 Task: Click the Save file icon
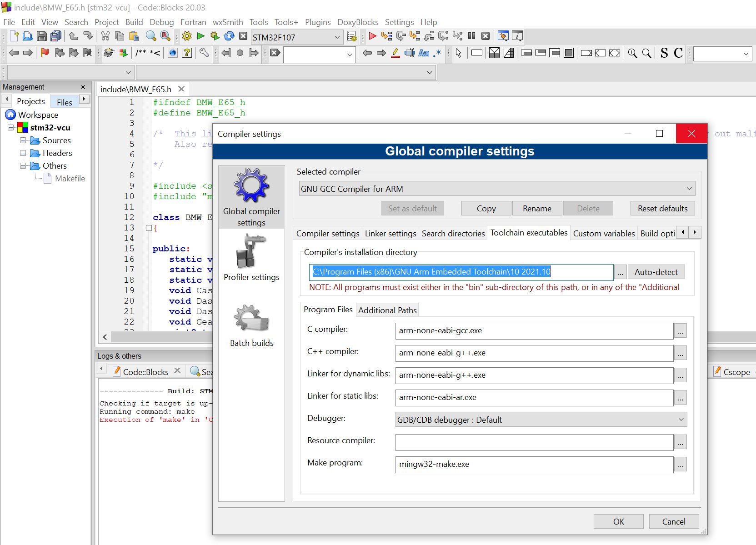42,36
